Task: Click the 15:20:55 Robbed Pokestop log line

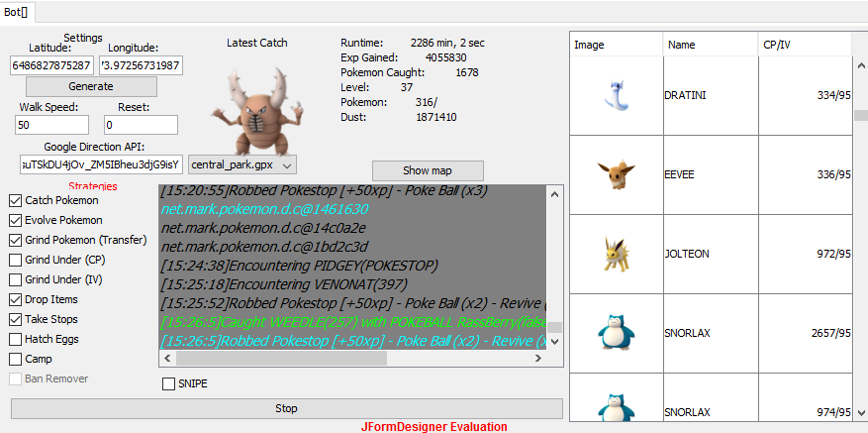Action: (x=325, y=191)
